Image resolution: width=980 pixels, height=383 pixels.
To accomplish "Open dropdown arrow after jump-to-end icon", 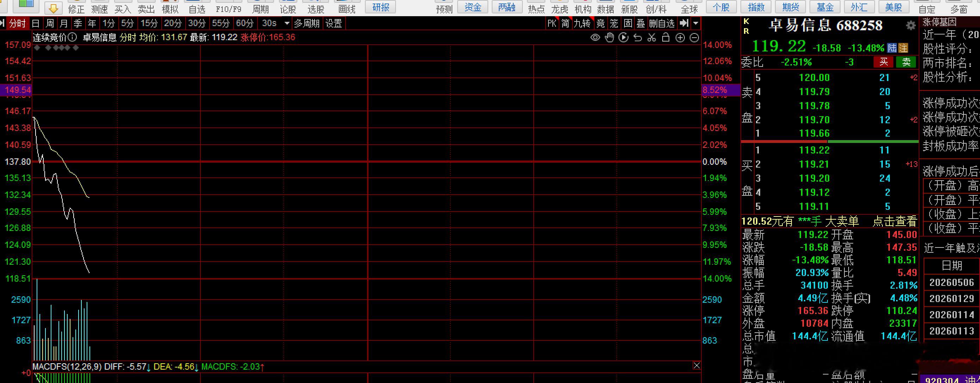I will (x=696, y=23).
